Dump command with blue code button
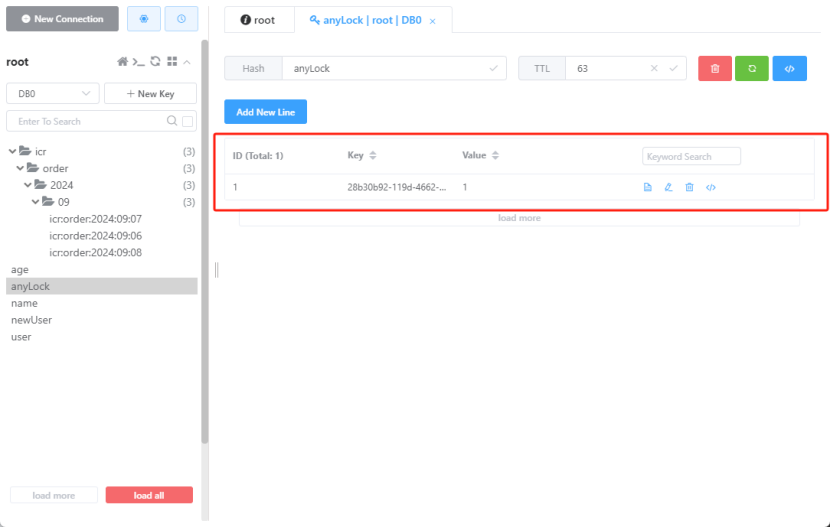The height and width of the screenshot is (528, 830). (x=789, y=68)
